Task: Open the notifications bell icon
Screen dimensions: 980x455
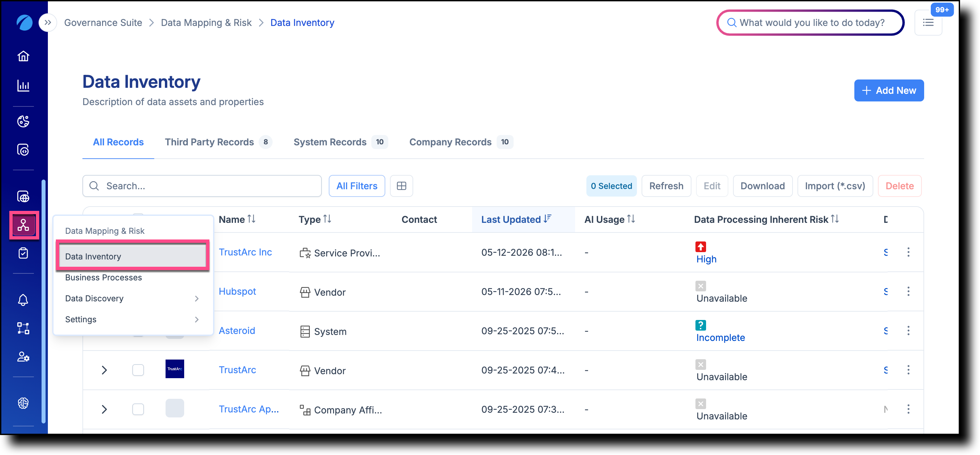Action: (x=23, y=300)
